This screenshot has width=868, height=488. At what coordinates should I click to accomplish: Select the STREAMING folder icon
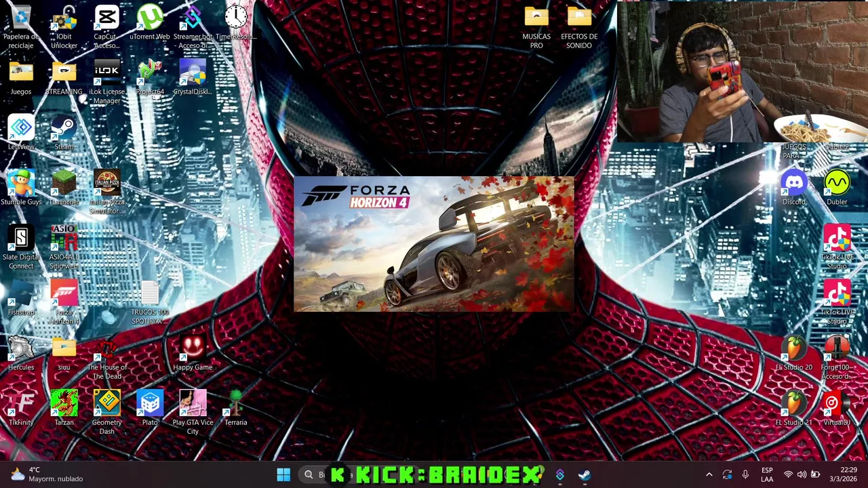[x=64, y=77]
